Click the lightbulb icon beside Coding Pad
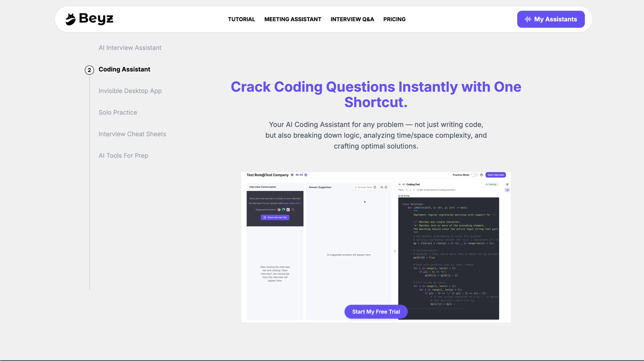Viewport: 644px width, 361px height. 507,184
